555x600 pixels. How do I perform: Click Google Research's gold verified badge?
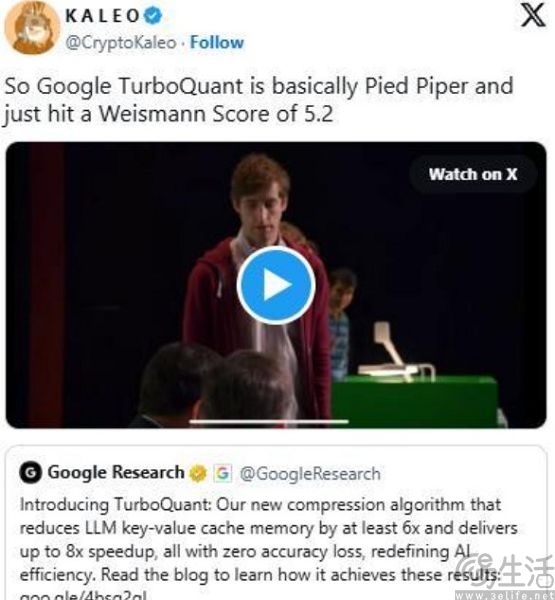point(198,473)
